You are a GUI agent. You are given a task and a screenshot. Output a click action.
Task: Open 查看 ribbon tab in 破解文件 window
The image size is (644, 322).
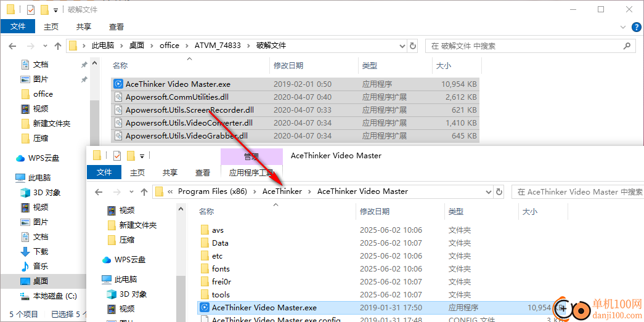point(116,26)
